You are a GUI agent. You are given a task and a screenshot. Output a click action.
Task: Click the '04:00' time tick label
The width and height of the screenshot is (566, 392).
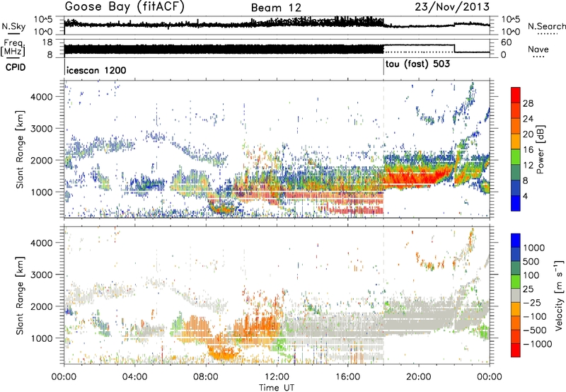[x=135, y=377]
